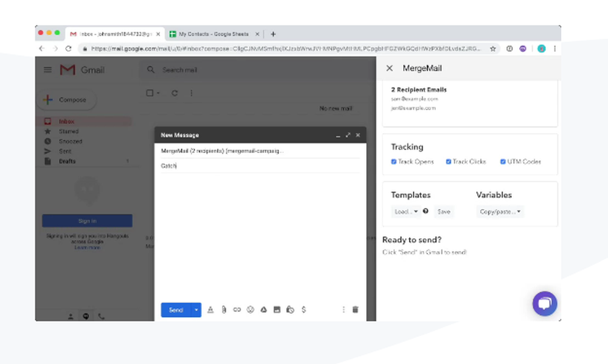The image size is (608, 364).
Task: Follow the Learn more link
Action: (87, 247)
